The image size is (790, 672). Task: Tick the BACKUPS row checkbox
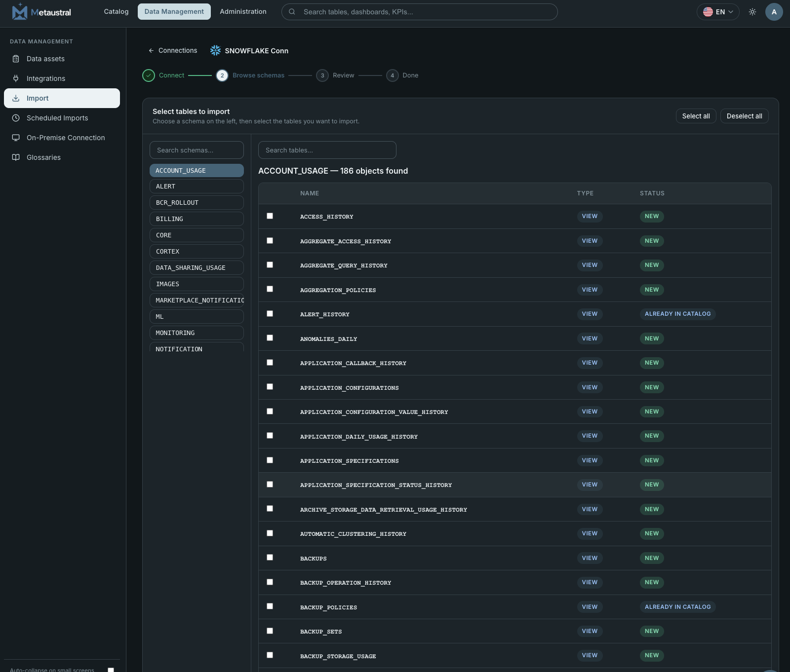(x=270, y=558)
